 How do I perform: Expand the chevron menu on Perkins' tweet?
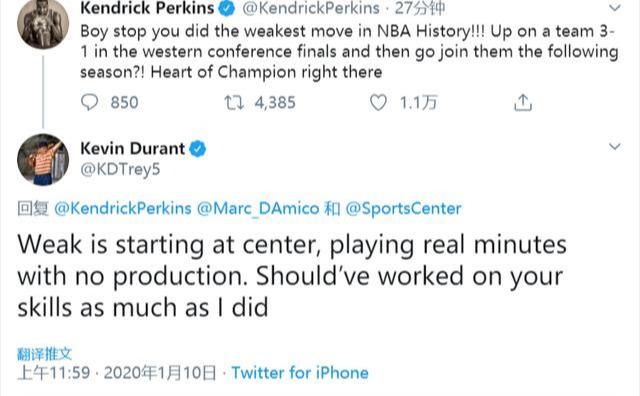(615, 7)
